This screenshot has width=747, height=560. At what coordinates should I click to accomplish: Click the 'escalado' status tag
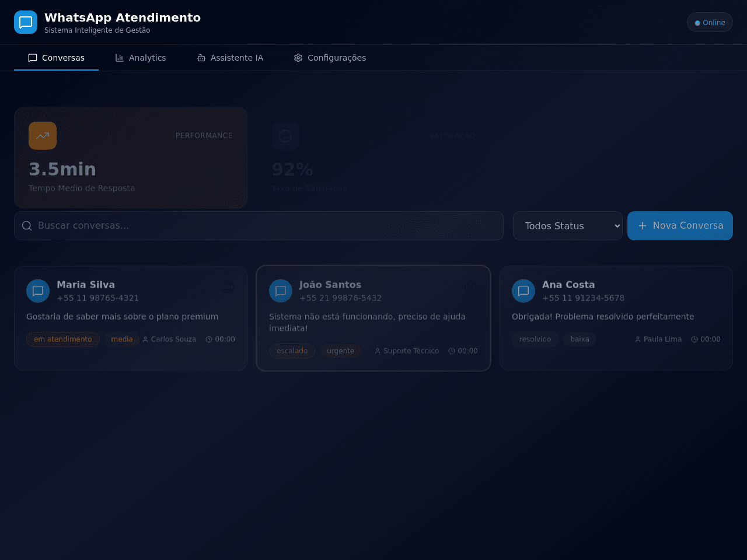click(292, 351)
